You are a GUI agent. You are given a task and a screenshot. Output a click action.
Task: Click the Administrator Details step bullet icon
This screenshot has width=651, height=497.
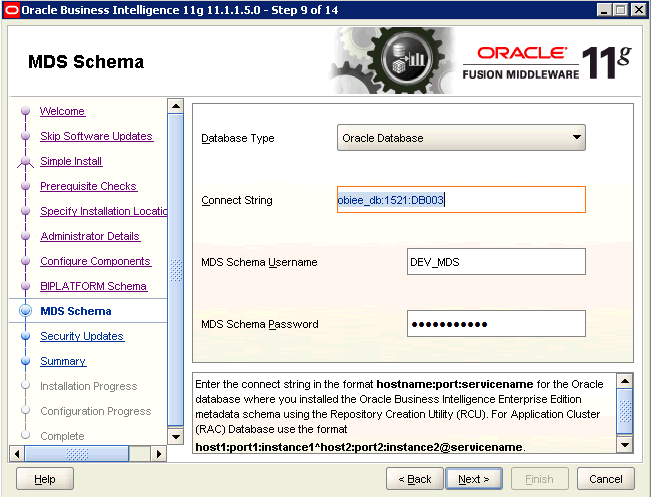point(25,236)
